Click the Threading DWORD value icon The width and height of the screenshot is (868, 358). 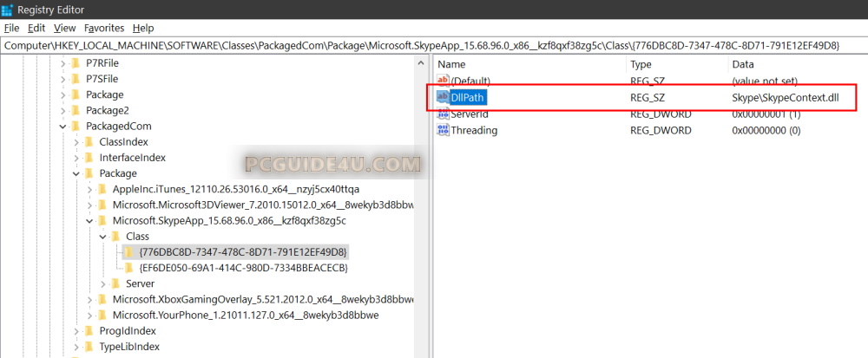click(x=443, y=131)
